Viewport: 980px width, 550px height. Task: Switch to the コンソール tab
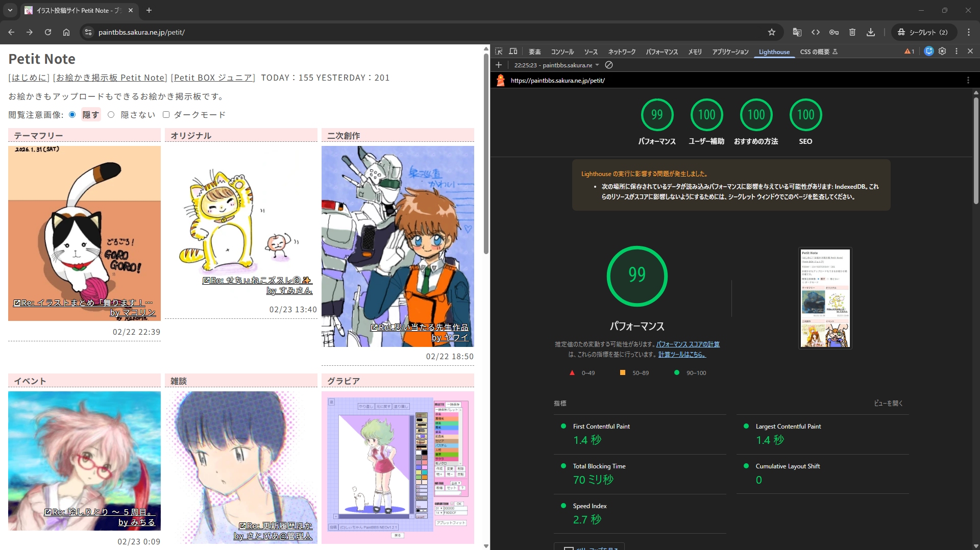pos(562,52)
